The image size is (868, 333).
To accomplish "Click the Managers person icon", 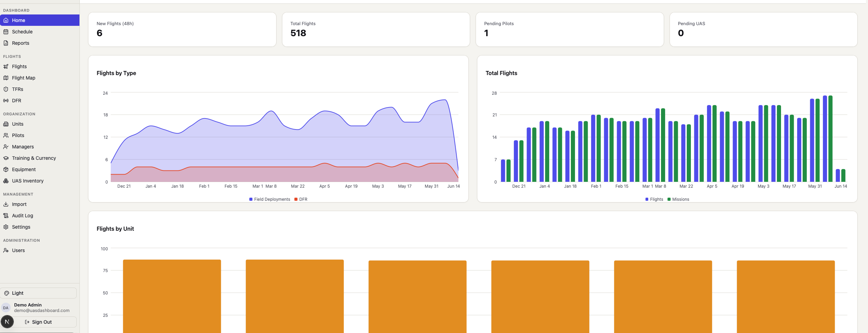I will tap(6, 147).
